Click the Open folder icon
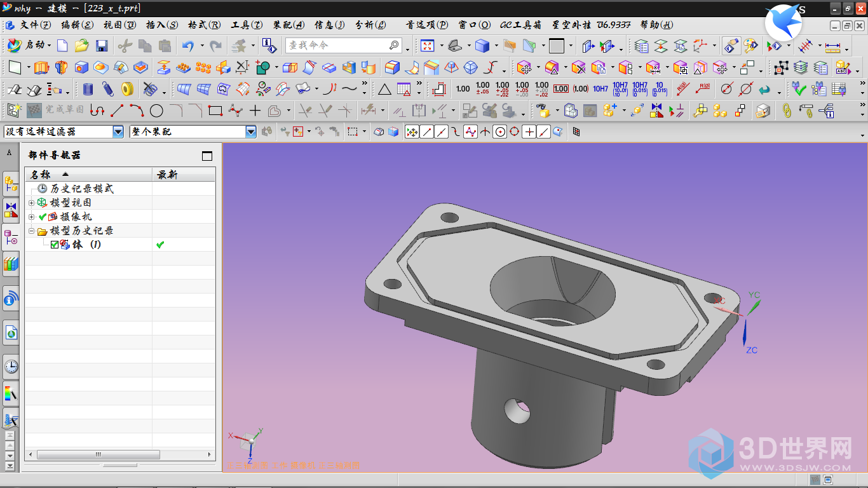Viewport: 868px width, 488px height. pyautogui.click(x=81, y=46)
